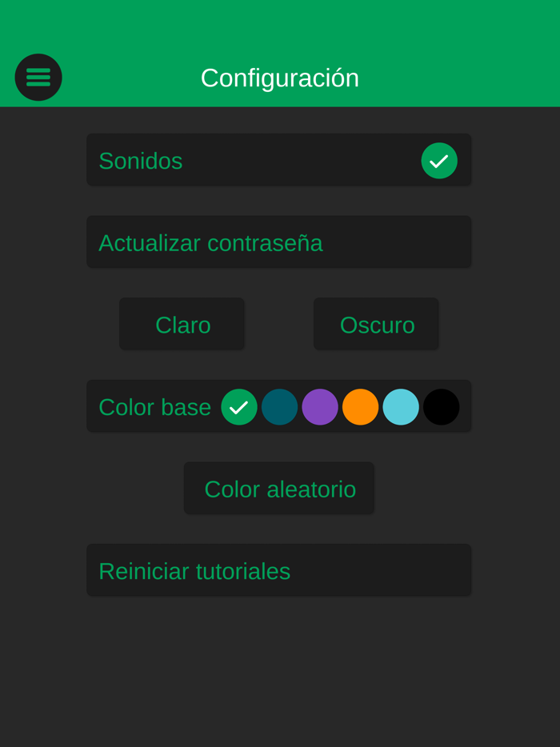
Task: Click the three-line icon in the header
Action: (38, 78)
